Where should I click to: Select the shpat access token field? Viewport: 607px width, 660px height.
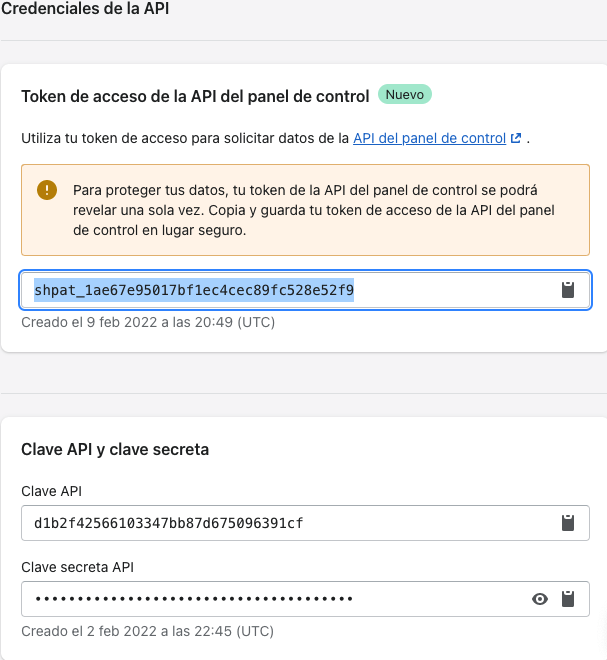pyautogui.click(x=290, y=291)
